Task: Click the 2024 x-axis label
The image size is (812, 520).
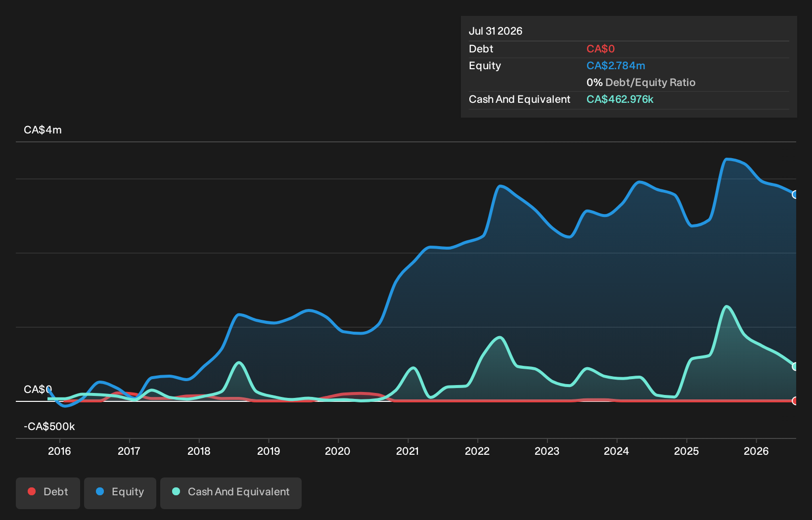Action: tap(617, 451)
